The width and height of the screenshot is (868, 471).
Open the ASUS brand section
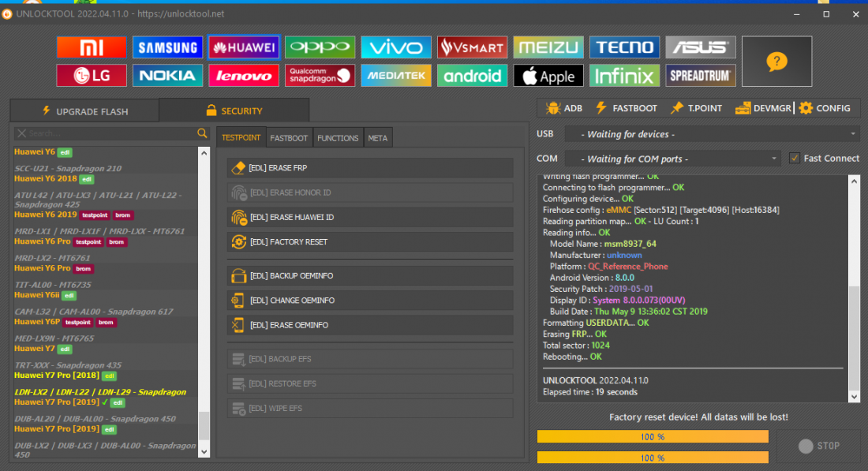pyautogui.click(x=700, y=47)
